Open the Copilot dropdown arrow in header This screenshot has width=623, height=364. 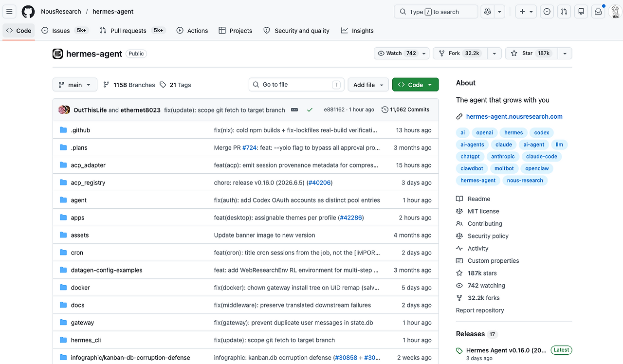[x=499, y=12]
